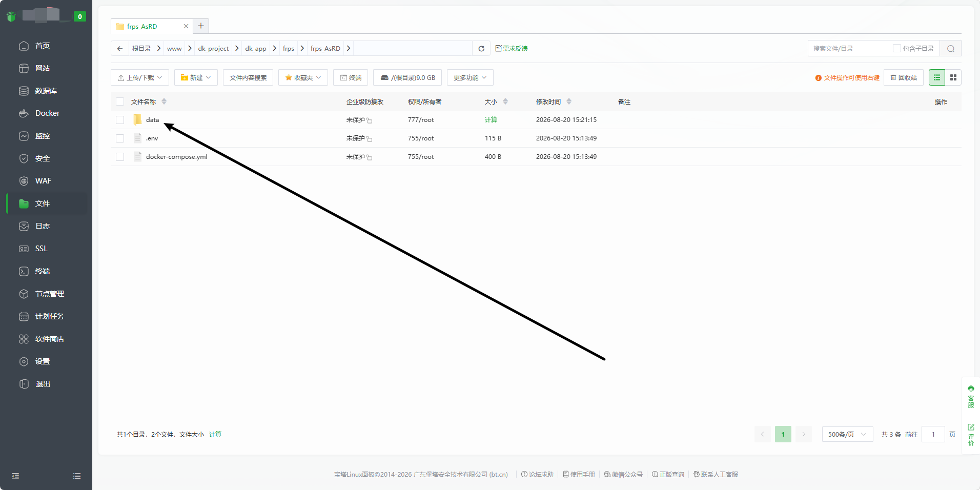Calculate size of data folder via 计算
This screenshot has width=980, height=490.
(491, 119)
